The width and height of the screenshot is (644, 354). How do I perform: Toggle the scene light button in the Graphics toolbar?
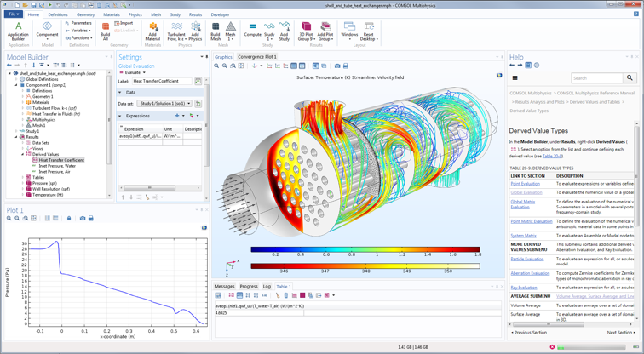315,66
